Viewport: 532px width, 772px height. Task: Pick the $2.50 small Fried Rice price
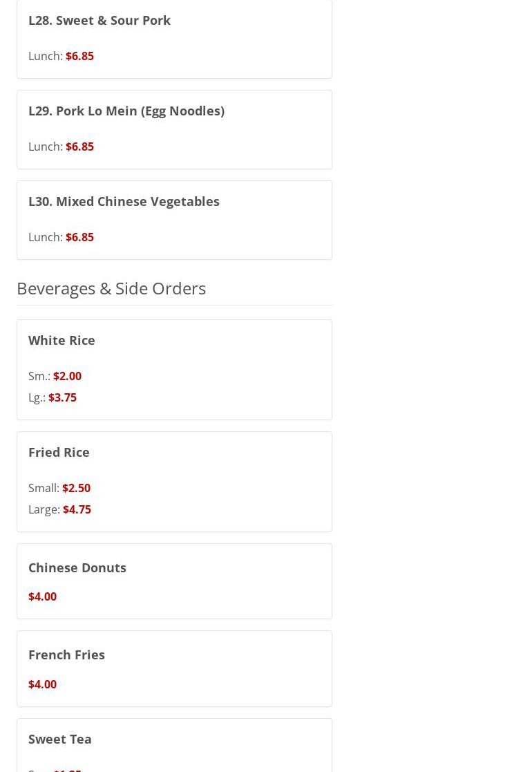click(76, 488)
